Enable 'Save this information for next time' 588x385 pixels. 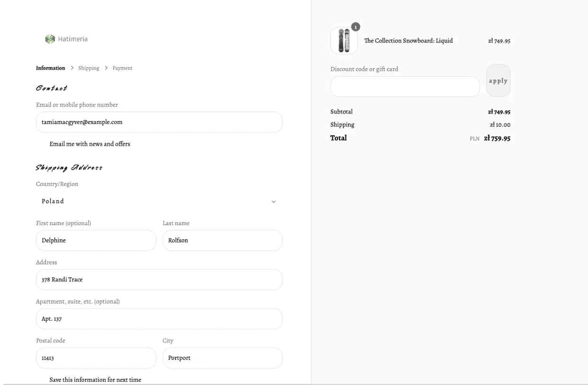[x=42, y=380]
